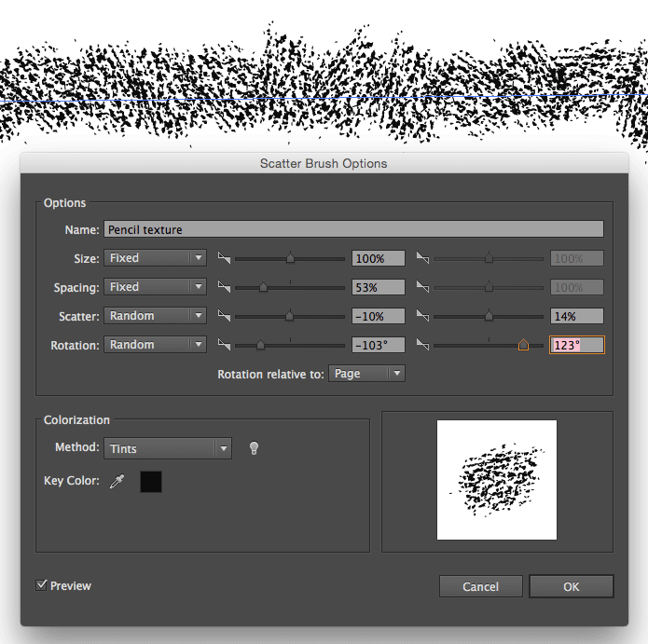Viewport: 648px width, 644px height.
Task: Click the Key Color eyedropper icon
Action: pyautogui.click(x=117, y=482)
